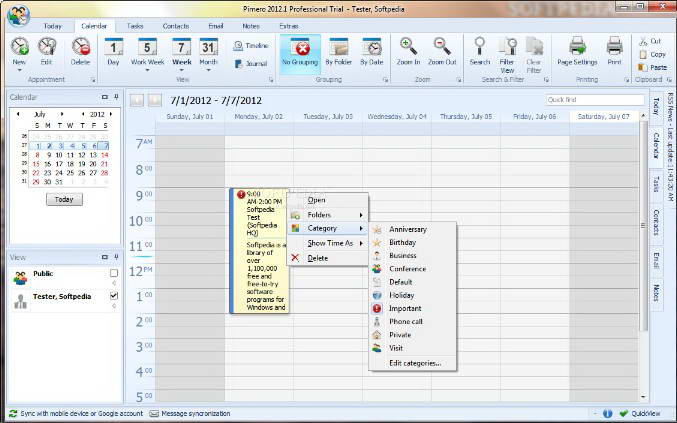Click the Pimero application orb button
The width and height of the screenshot is (677, 423).
tap(18, 15)
